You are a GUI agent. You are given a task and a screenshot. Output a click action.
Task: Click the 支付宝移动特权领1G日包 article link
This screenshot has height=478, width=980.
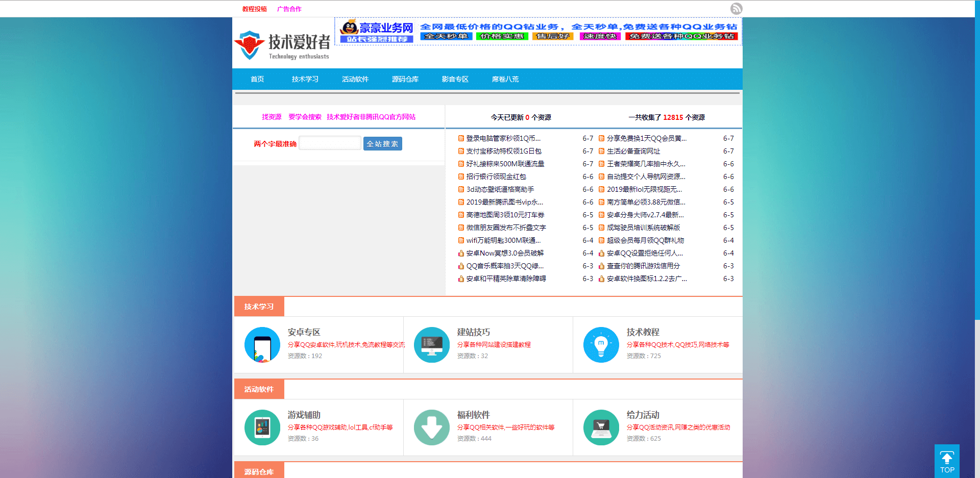click(503, 151)
